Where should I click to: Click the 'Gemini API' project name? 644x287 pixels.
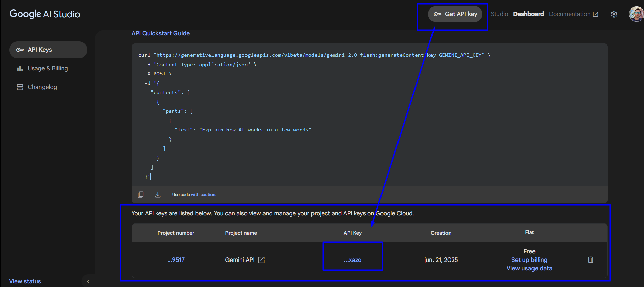pos(240,260)
